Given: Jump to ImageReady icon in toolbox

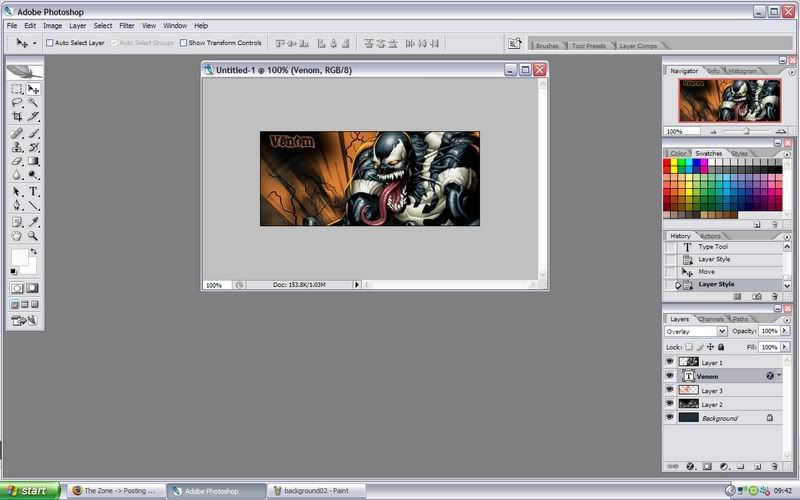Looking at the screenshot, I should click(24, 320).
